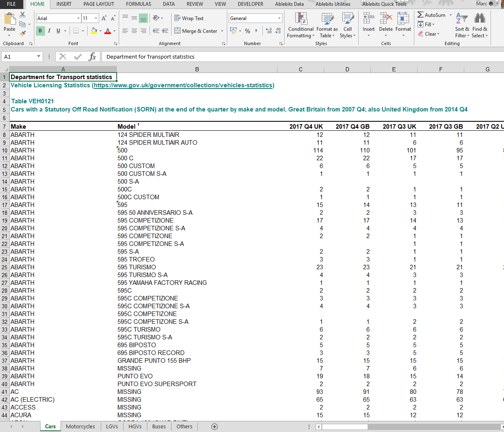Open the Sort & Filter tool
504x432 pixels.
462,25
